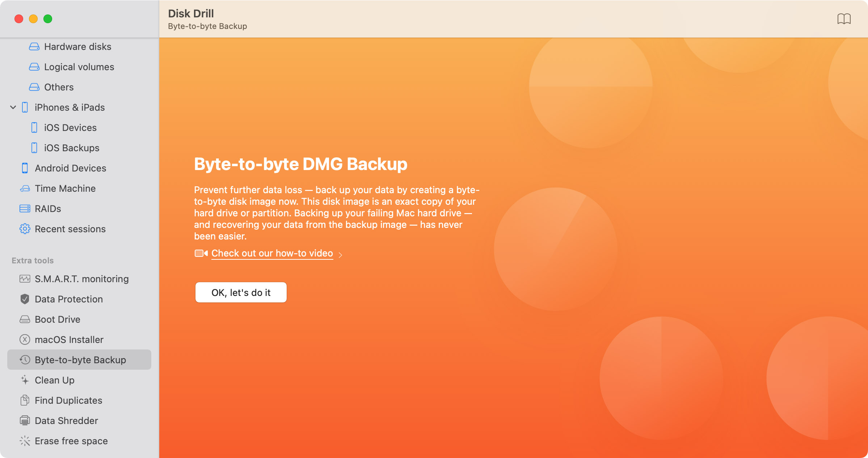Select Time Machine in sidebar
The image size is (868, 458).
[x=64, y=188]
